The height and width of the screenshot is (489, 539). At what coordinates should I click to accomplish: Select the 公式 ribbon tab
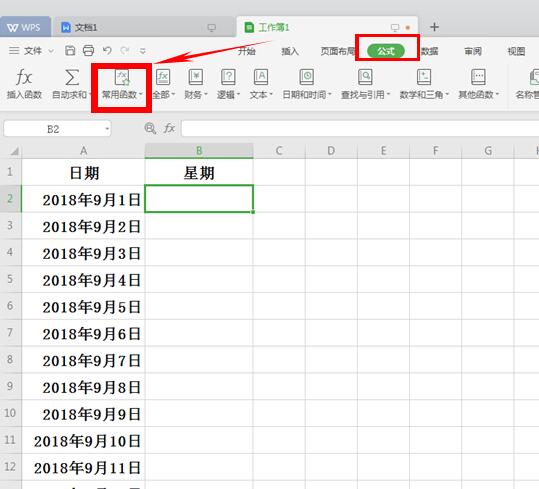[386, 51]
